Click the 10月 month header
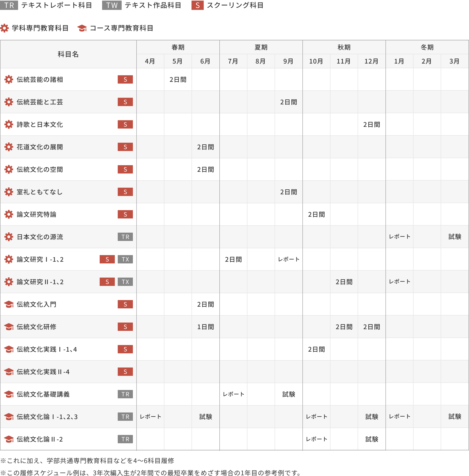Viewport: 469px width, 476px height. 316,61
